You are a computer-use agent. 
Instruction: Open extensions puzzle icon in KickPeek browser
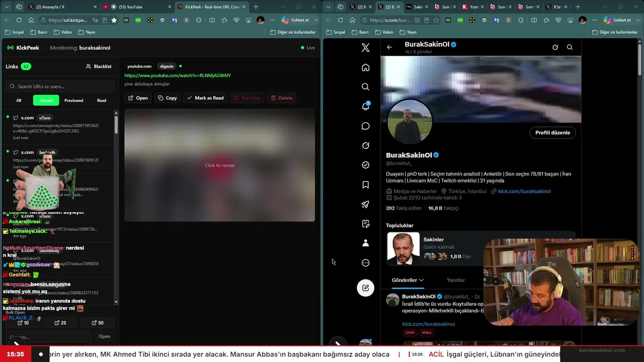pyautogui.click(x=199, y=20)
